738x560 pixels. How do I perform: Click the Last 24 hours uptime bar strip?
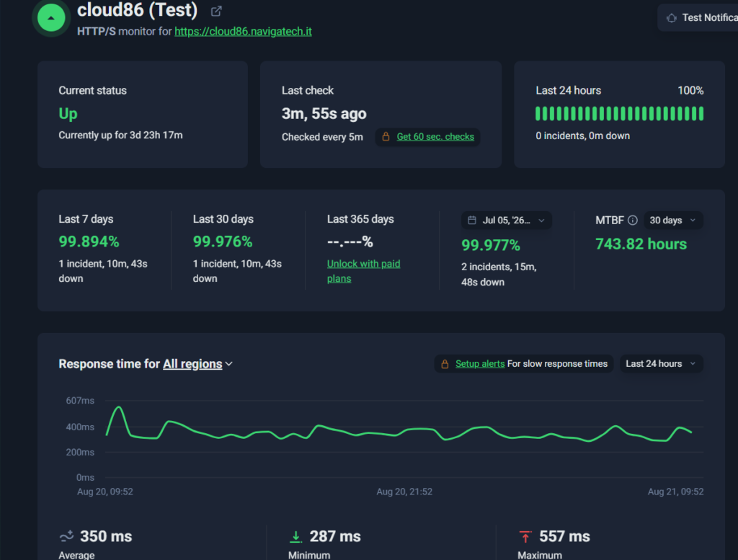pos(619,113)
